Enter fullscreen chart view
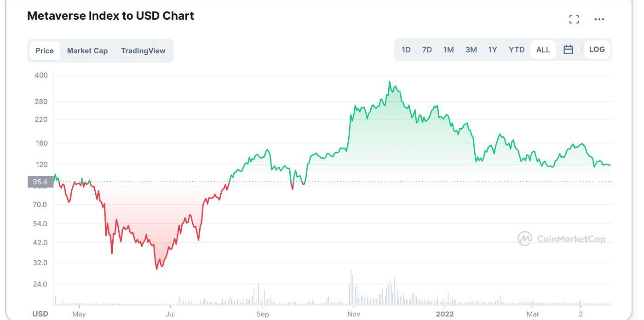This screenshot has width=644, height=320. [x=574, y=19]
